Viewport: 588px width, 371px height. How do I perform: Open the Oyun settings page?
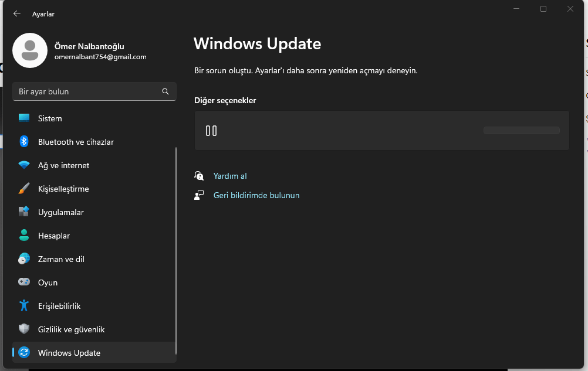click(94, 282)
